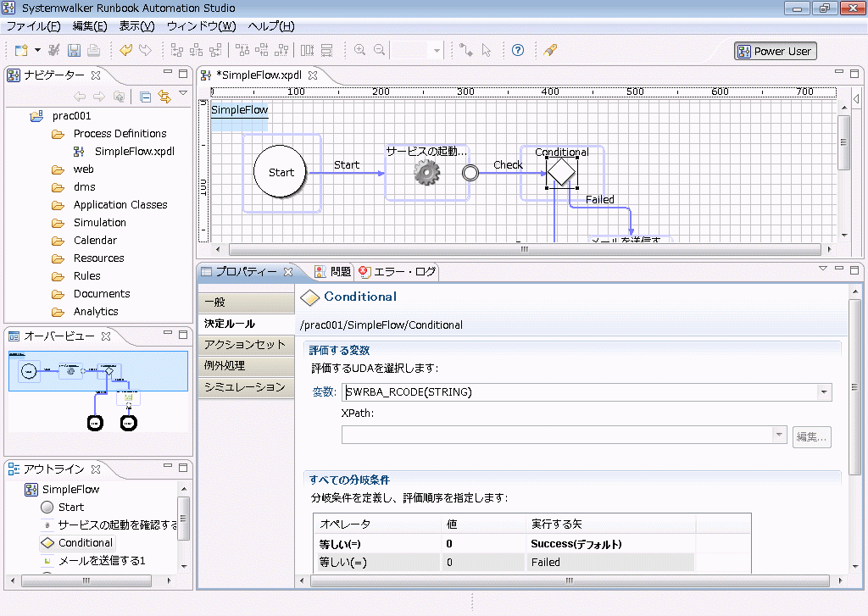Select the Success(デフォルト) condition row
This screenshot has width=868, height=616.
point(504,544)
